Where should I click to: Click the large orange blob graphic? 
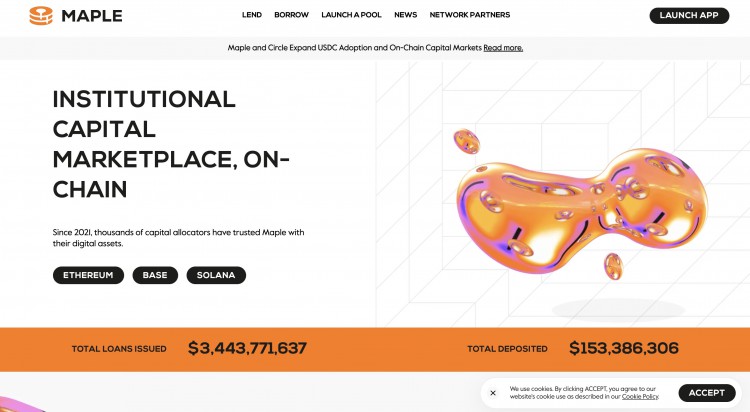(581, 211)
